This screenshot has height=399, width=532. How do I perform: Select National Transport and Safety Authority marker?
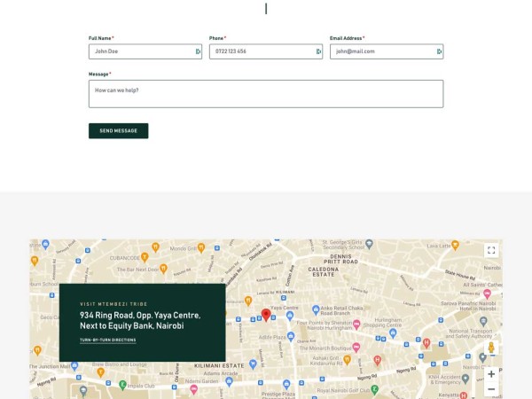pos(483,321)
